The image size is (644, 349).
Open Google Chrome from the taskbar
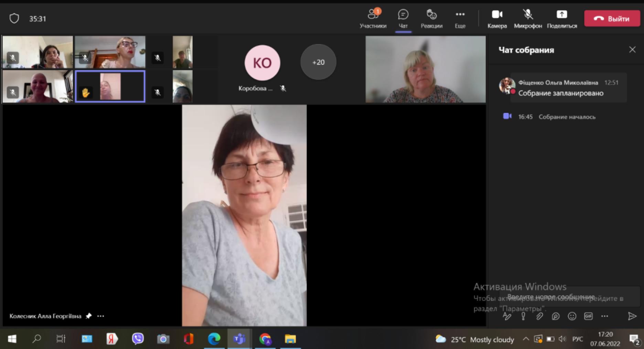(265, 339)
